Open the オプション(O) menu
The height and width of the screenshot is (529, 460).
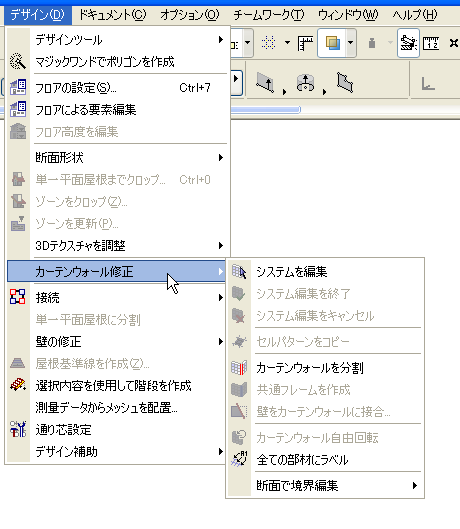[190, 15]
